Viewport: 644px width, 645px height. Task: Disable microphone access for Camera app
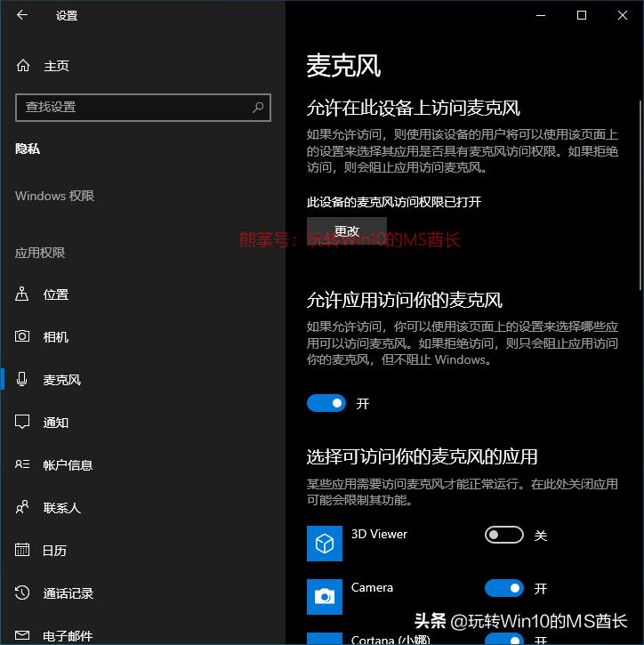point(504,588)
